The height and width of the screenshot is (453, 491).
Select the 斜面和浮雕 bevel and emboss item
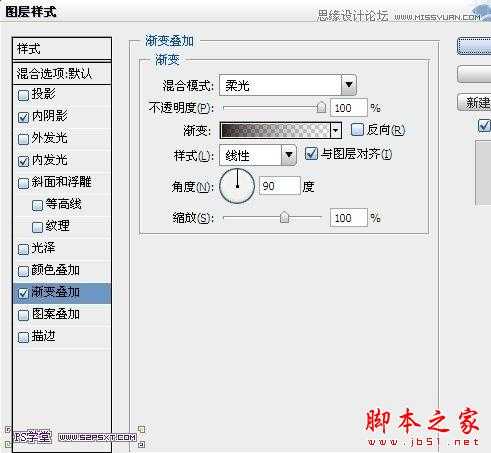click(62, 182)
